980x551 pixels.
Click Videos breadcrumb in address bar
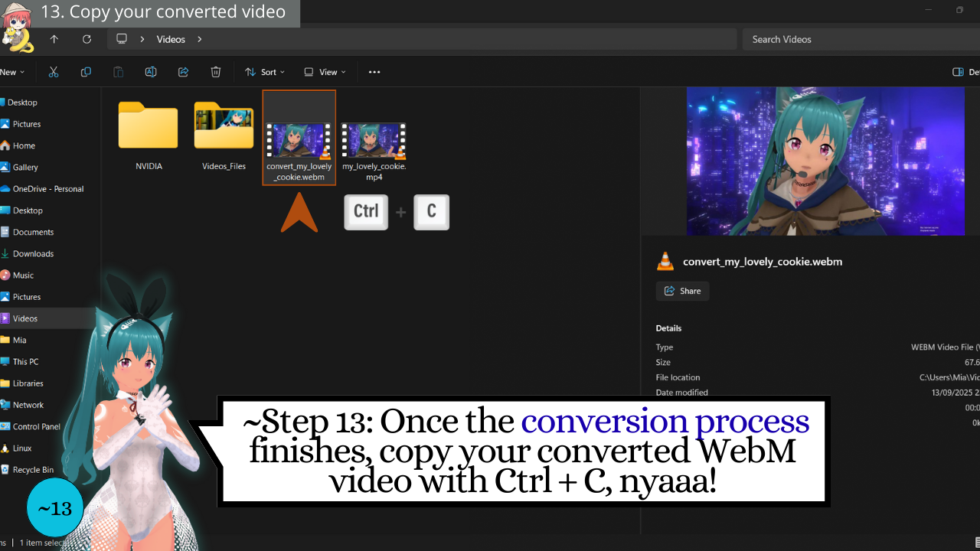pyautogui.click(x=171, y=39)
